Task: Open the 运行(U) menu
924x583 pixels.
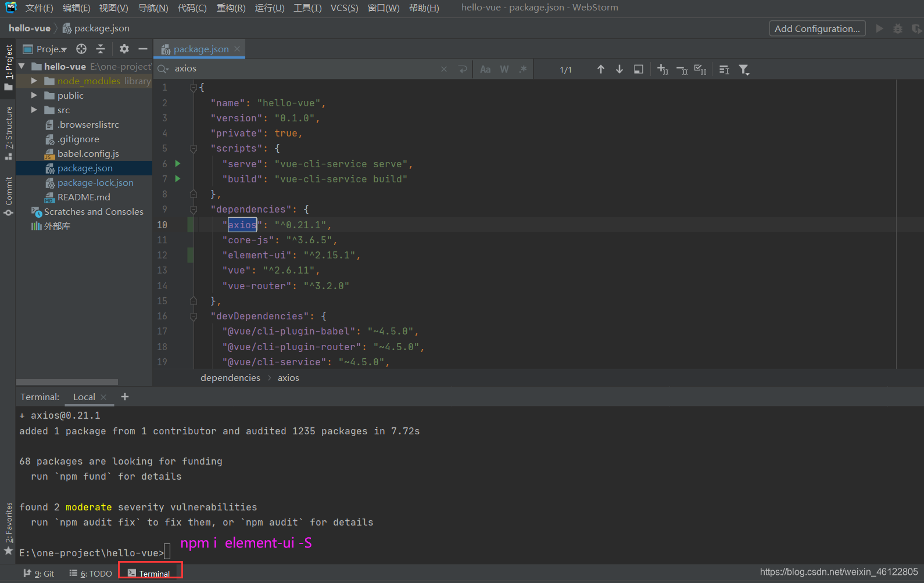Action: [270, 8]
